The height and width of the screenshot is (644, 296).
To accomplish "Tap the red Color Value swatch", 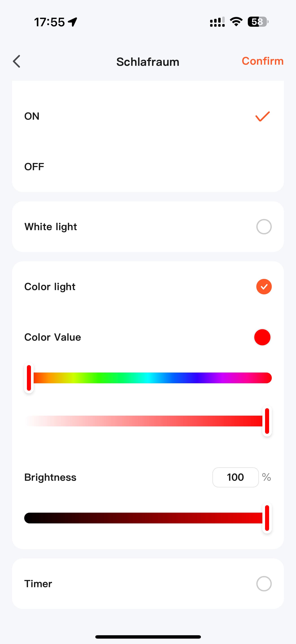I will pyautogui.click(x=262, y=337).
